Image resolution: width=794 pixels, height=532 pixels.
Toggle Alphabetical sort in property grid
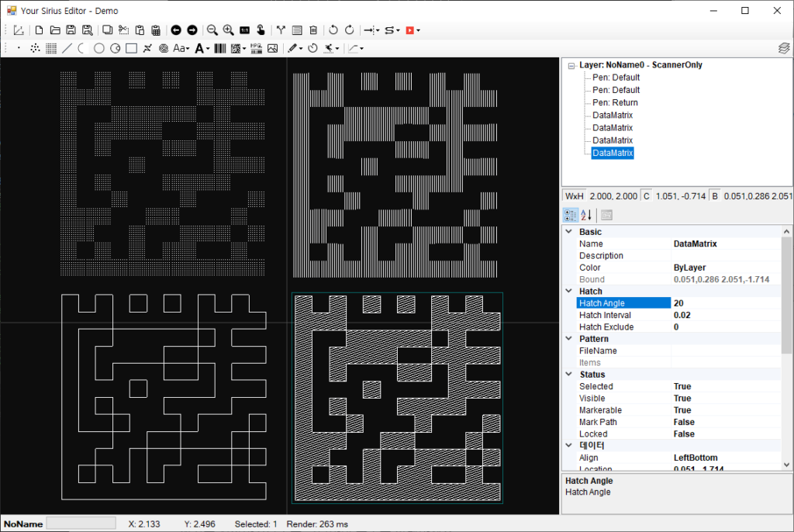(587, 215)
